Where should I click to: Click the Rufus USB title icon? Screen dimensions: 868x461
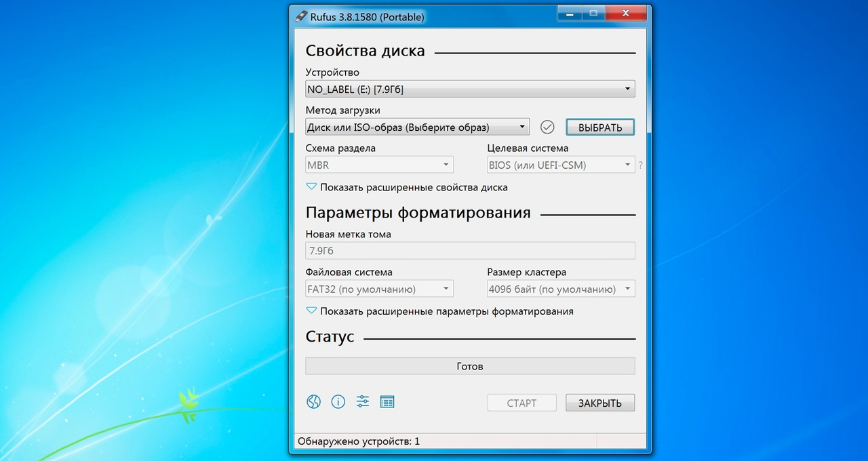[x=302, y=17]
